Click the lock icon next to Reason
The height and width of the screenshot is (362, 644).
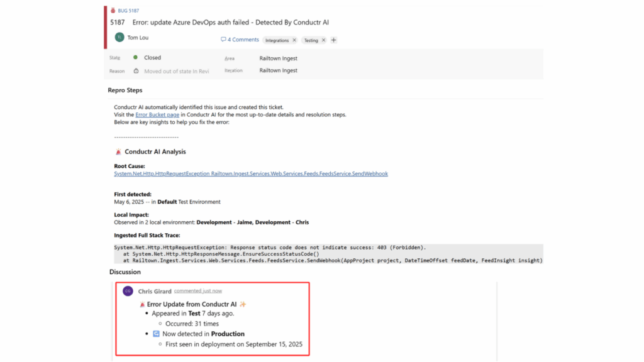point(136,71)
